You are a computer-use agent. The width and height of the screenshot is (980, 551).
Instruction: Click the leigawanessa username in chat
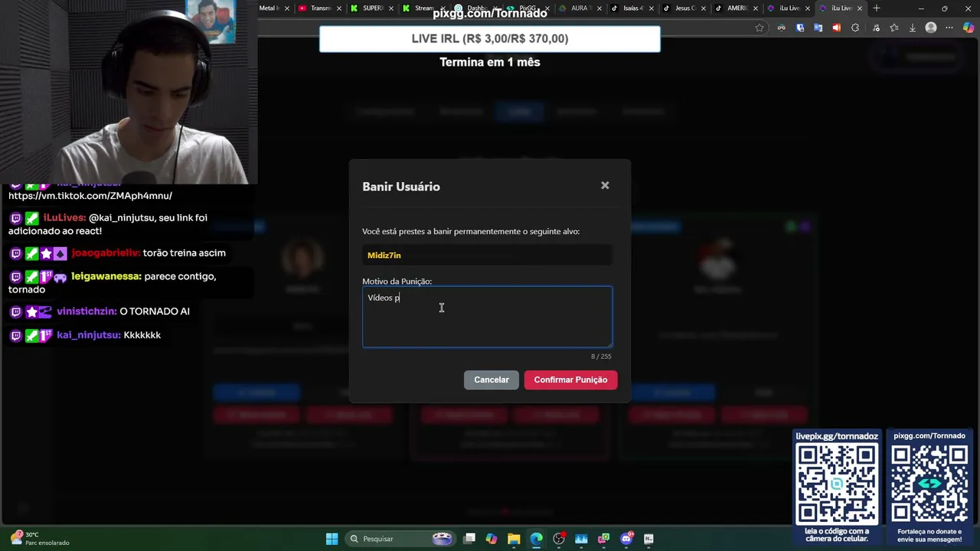(x=106, y=276)
